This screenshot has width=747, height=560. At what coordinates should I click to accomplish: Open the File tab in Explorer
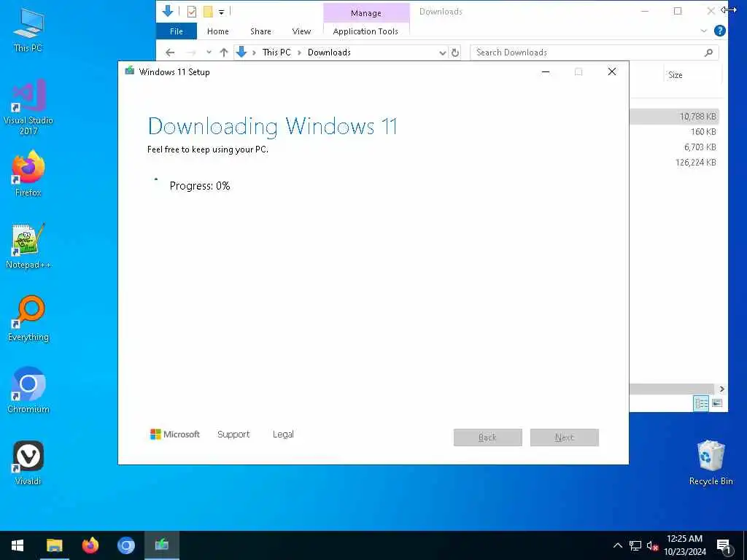(177, 31)
